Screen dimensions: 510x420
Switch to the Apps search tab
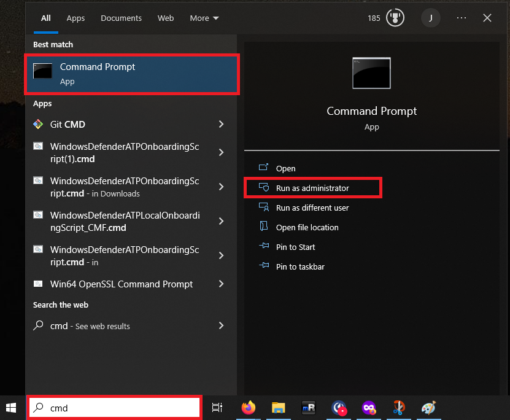pyautogui.click(x=75, y=18)
